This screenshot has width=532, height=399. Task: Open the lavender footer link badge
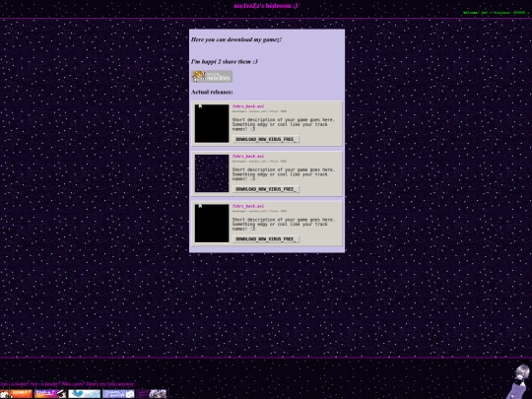point(118,394)
